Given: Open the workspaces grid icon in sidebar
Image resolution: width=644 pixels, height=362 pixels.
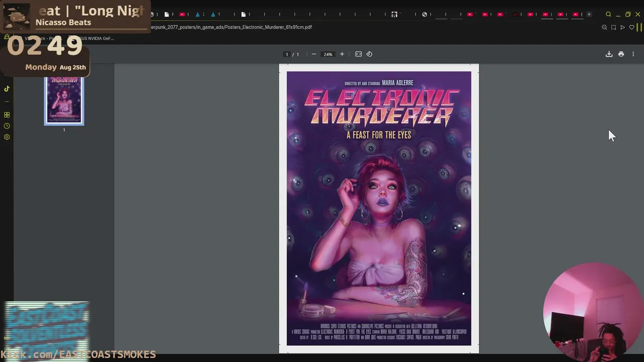Looking at the screenshot, I should [7, 115].
